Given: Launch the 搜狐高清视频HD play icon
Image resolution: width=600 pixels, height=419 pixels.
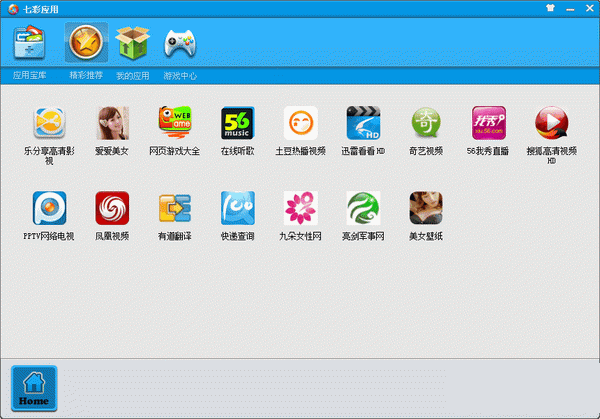Looking at the screenshot, I should [x=551, y=123].
